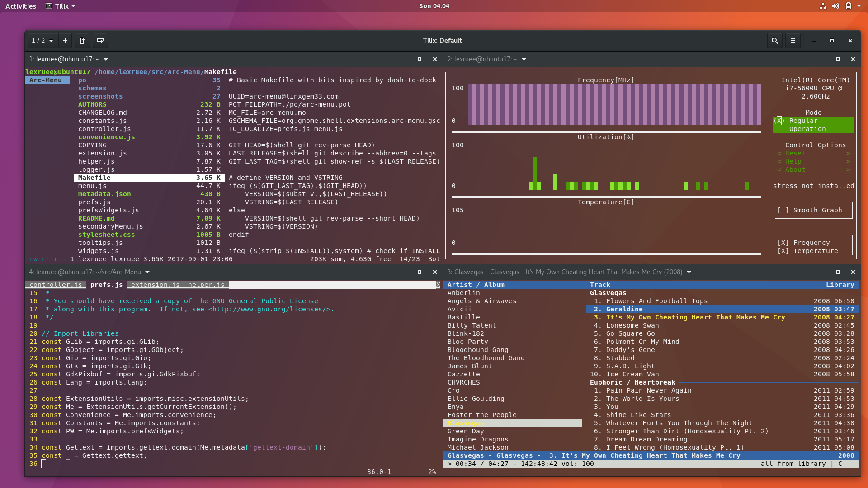The image size is (868, 488).
Task: Click the add terminal down icon
Action: tap(100, 41)
